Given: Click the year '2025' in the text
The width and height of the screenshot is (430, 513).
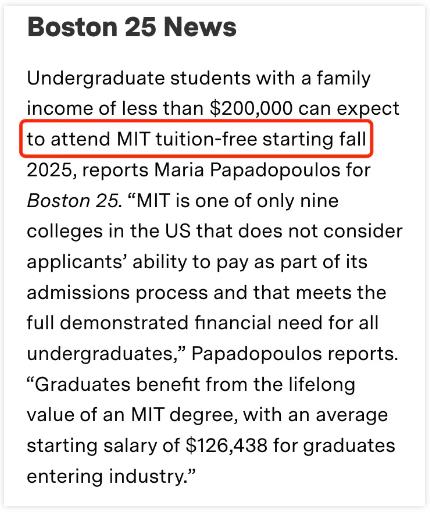Looking at the screenshot, I should pos(50,170).
